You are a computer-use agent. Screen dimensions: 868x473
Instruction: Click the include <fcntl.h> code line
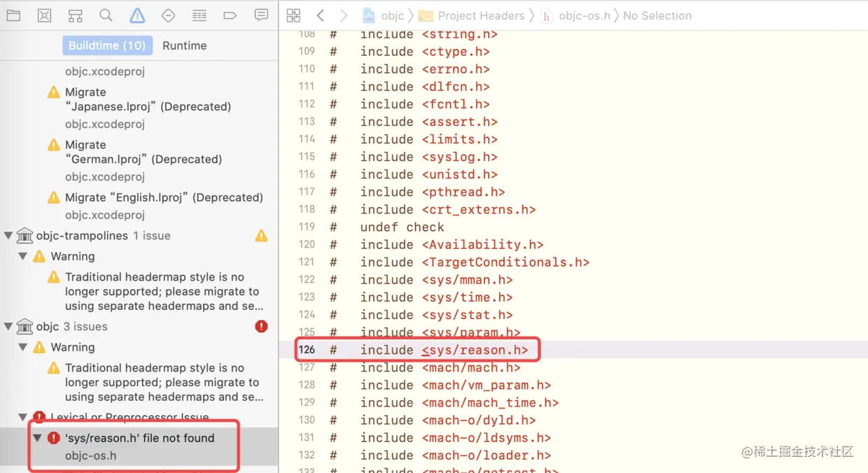click(410, 104)
